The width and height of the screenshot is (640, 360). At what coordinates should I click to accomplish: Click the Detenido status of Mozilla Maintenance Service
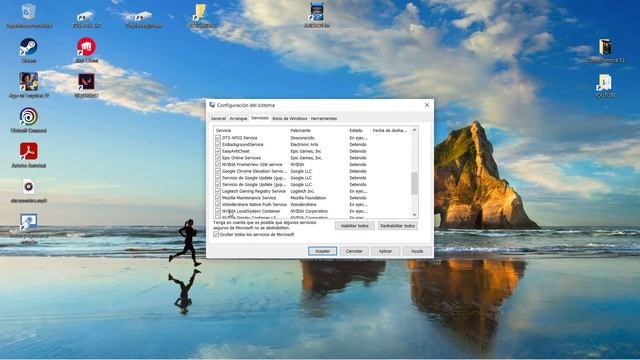click(358, 198)
